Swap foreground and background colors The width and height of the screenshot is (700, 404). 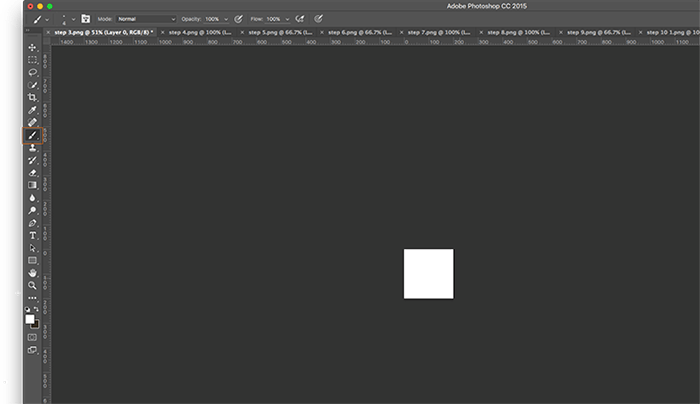(36, 309)
